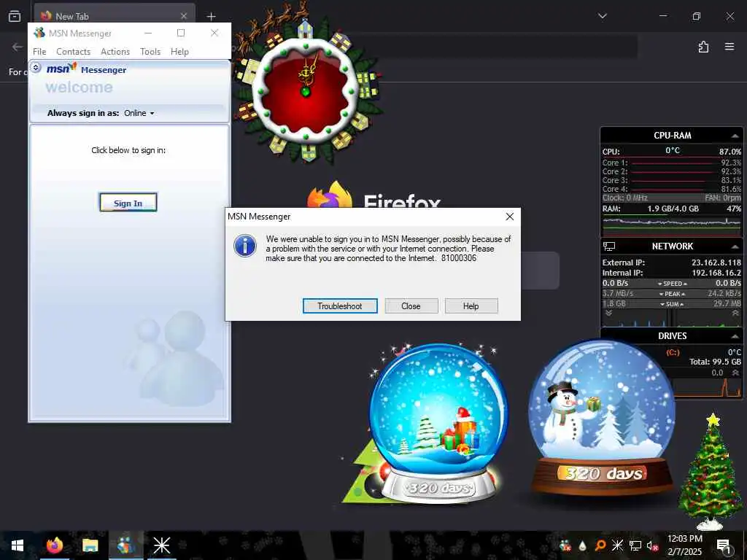Screen dimensions: 747x560
Task: Click double-up chevron below network SUM row
Action: pos(735,314)
